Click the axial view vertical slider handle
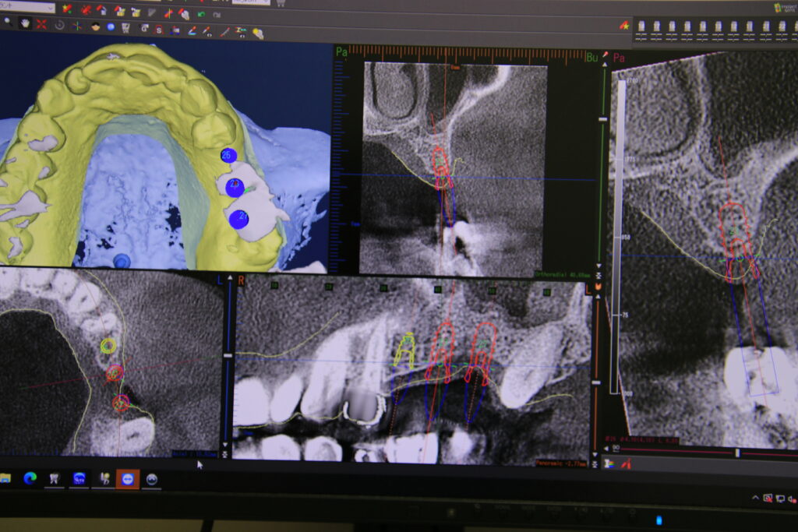 click(x=228, y=355)
